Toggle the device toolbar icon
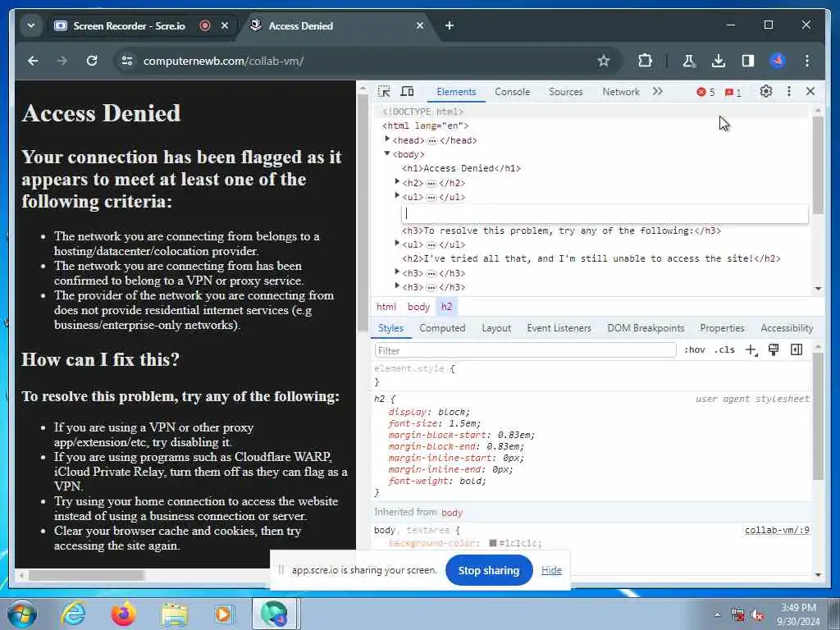Image resolution: width=840 pixels, height=630 pixels. point(407,92)
